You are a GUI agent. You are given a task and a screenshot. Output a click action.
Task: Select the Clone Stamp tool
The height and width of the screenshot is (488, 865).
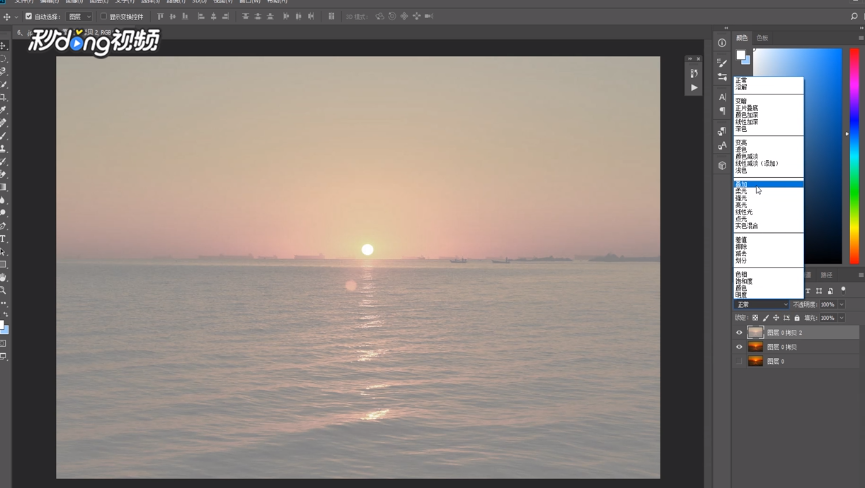click(x=3, y=148)
